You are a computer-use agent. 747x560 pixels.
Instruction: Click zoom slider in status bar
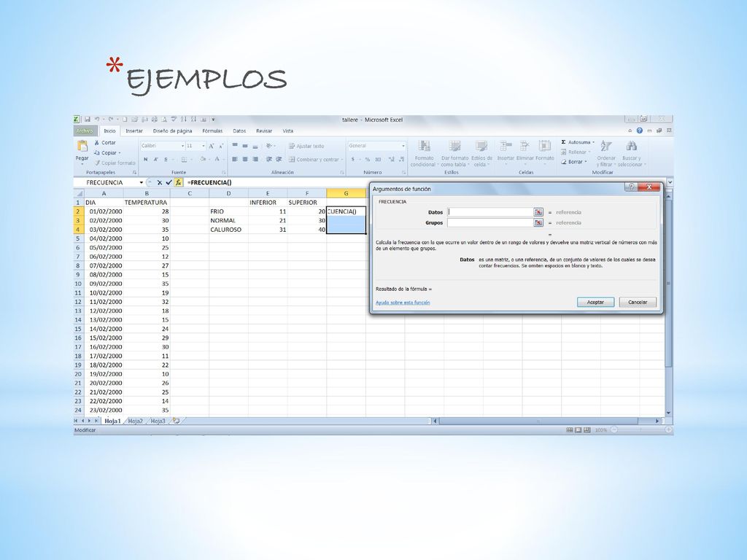point(641,430)
